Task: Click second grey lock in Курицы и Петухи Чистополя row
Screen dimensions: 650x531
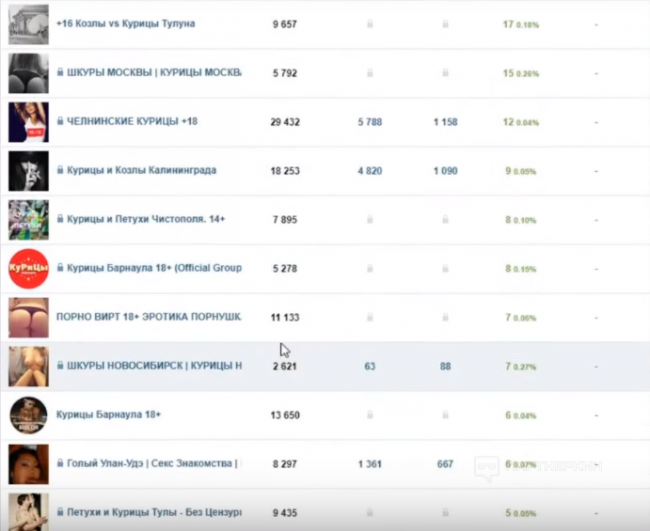Action: pos(445,219)
